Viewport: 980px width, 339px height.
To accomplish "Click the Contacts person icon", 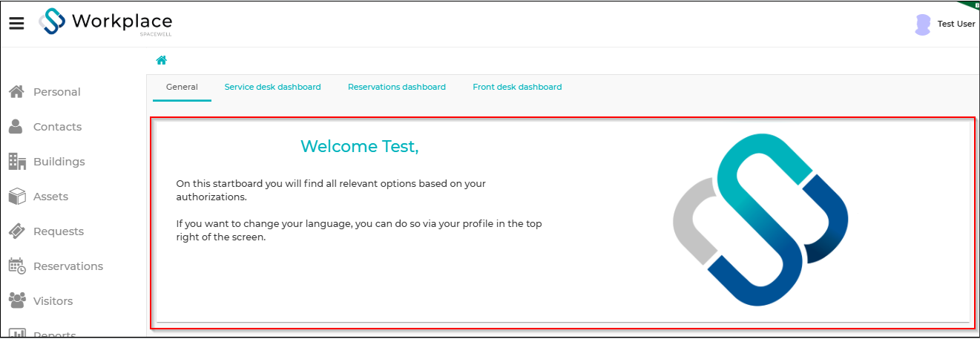I will coord(16,126).
